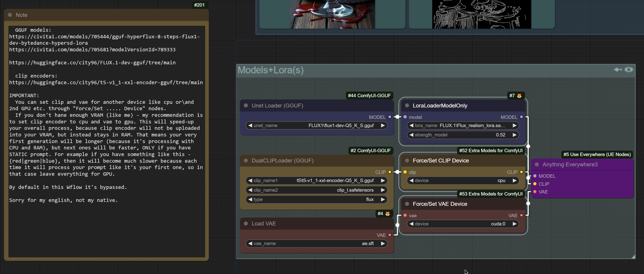Screen dimensions: 644x274
Task: Collapse the Load VAE node dot
Action: (x=246, y=223)
